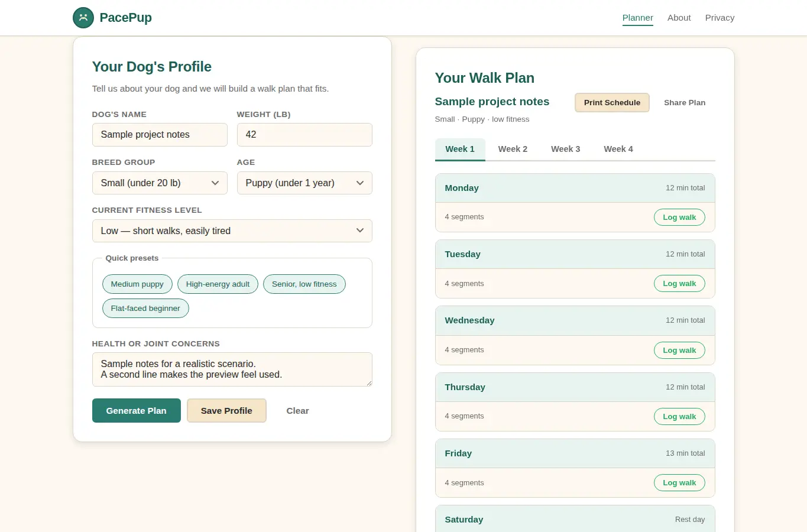
Task: Log walk for Tuesday
Action: click(x=679, y=284)
